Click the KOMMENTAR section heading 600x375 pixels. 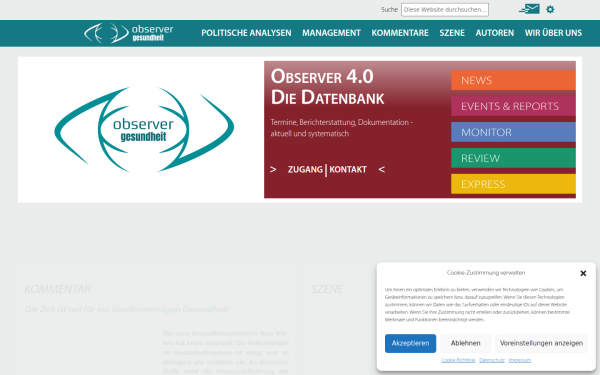point(58,289)
